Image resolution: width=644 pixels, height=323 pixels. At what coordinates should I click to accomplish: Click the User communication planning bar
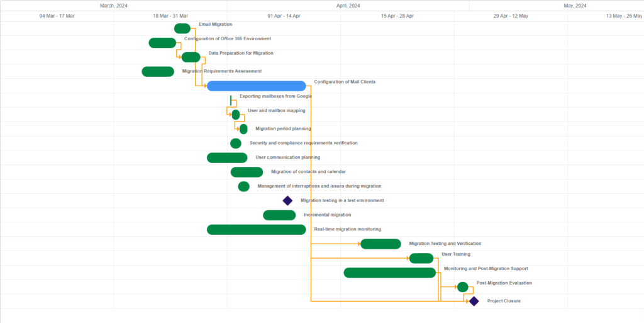click(227, 158)
